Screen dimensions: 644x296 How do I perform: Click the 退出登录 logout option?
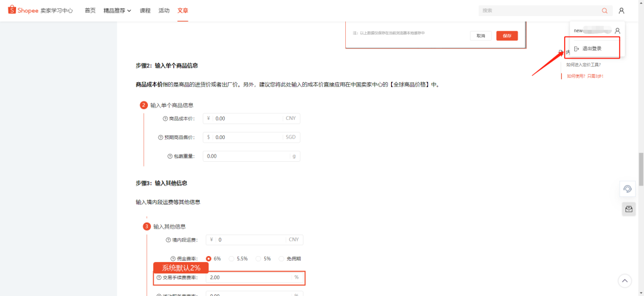coord(592,48)
